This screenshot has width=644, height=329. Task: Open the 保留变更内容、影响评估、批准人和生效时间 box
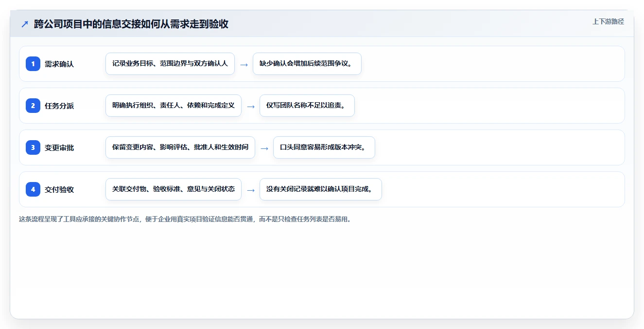pos(180,147)
